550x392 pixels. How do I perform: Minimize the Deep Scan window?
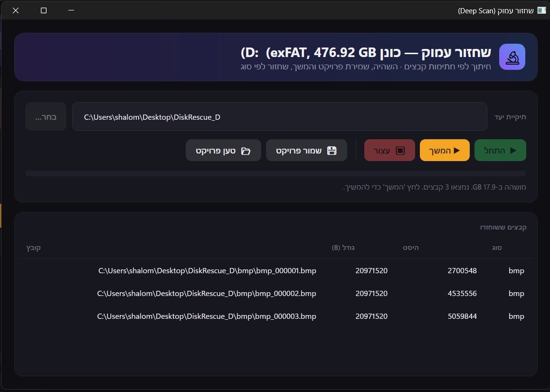71,10
